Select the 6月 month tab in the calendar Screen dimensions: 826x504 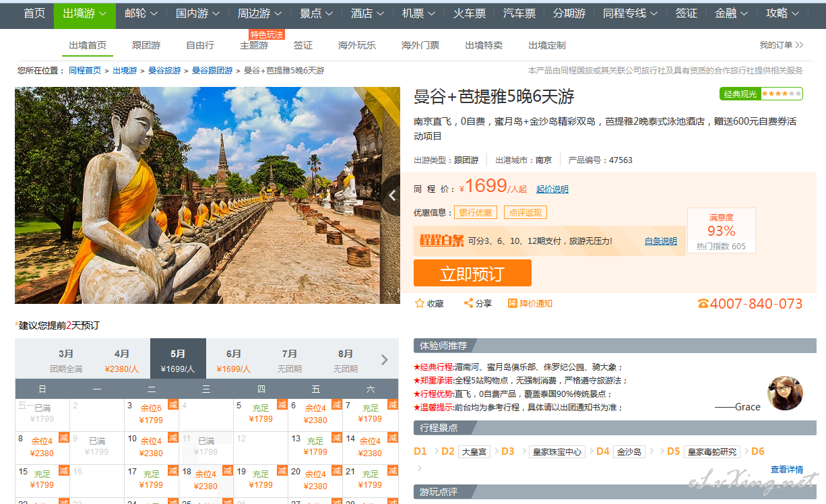click(x=234, y=360)
